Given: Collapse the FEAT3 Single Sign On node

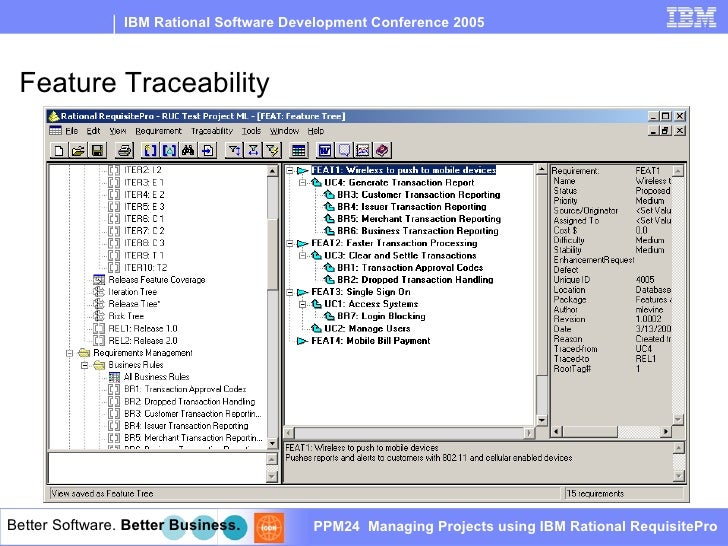Looking at the screenshot, I should 290,292.
